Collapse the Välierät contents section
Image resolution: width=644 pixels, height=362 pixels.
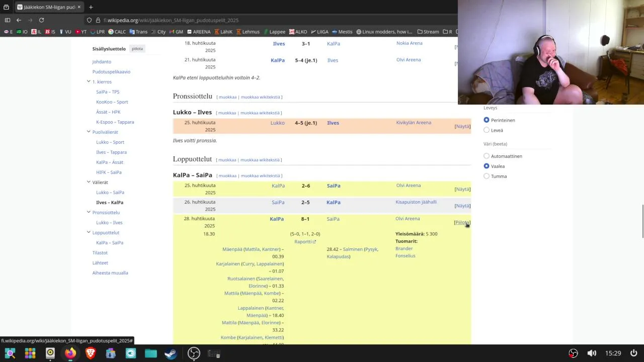(x=89, y=182)
